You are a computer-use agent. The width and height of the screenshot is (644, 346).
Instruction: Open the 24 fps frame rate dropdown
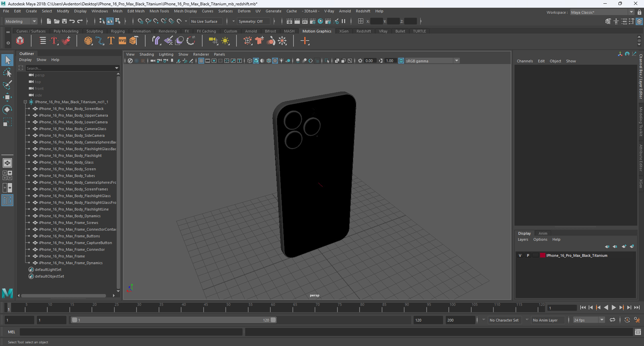589,320
